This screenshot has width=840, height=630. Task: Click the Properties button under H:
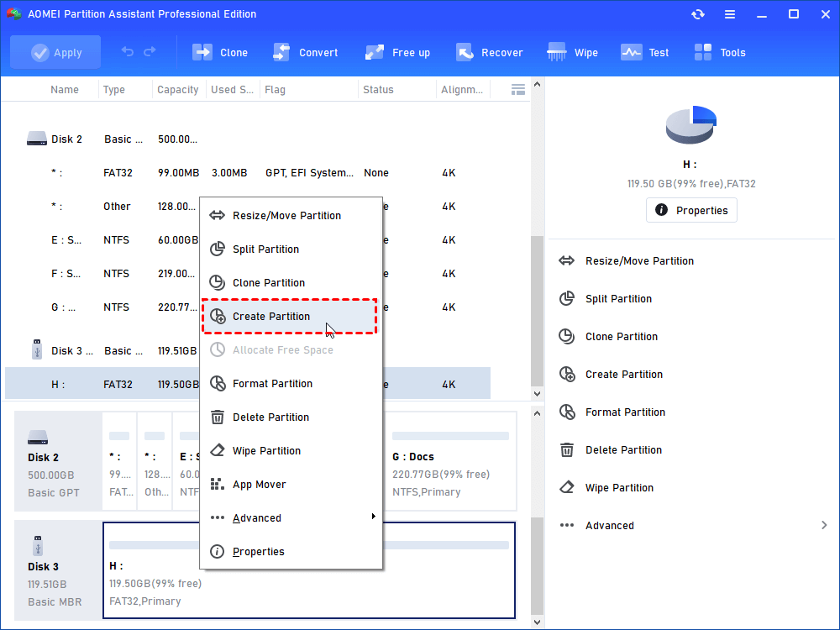pyautogui.click(x=691, y=210)
